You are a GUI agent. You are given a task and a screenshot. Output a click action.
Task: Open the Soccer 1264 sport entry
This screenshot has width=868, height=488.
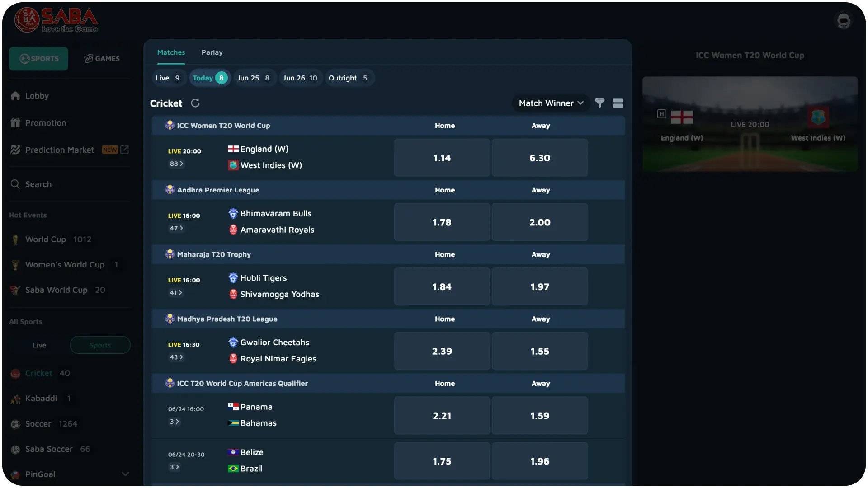pyautogui.click(x=70, y=424)
